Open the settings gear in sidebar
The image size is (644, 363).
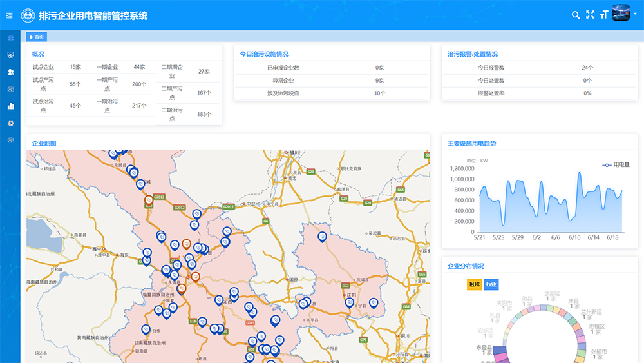[10, 123]
